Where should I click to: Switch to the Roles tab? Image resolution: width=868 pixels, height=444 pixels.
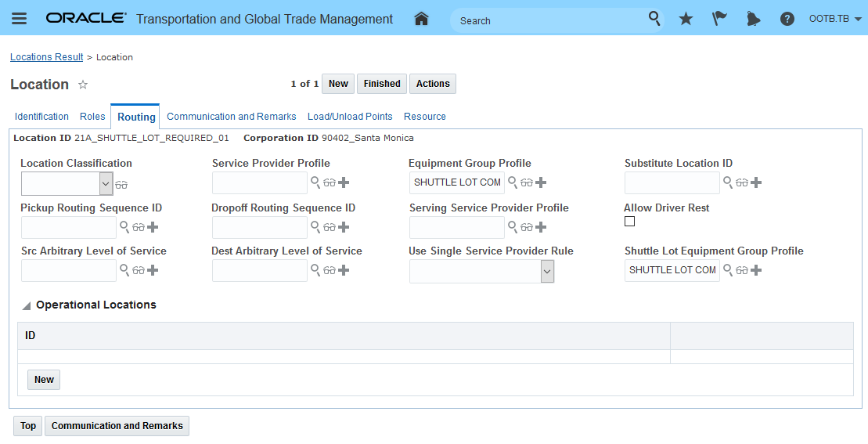tap(92, 117)
